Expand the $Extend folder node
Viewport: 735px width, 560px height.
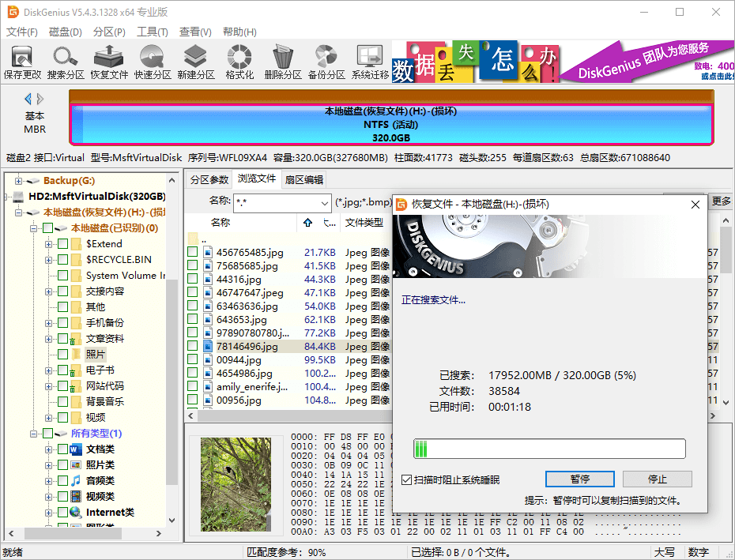tap(48, 244)
